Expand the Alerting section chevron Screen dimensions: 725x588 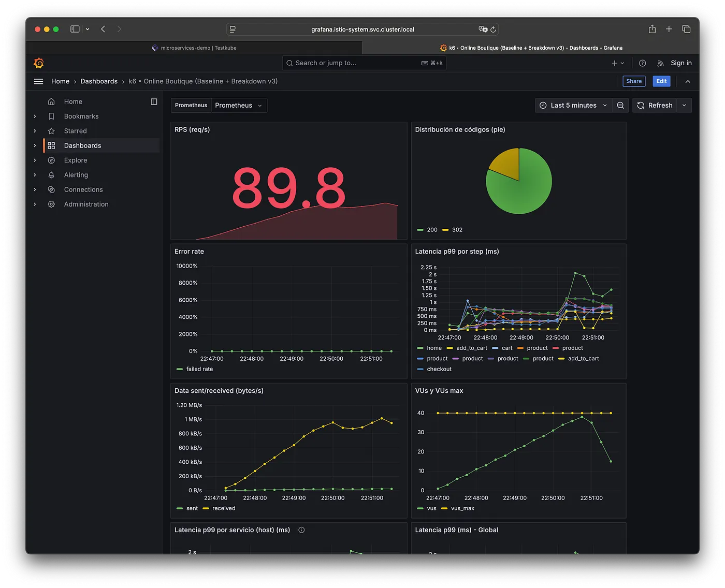pyautogui.click(x=35, y=175)
